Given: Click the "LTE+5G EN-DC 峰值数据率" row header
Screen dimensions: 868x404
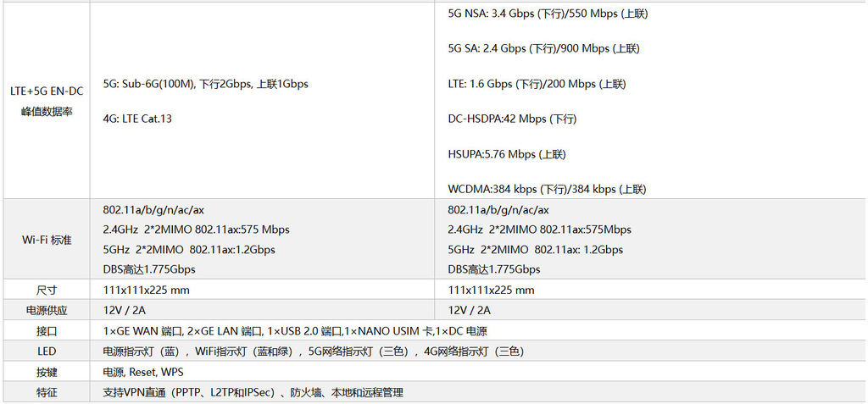Looking at the screenshot, I should (47, 101).
